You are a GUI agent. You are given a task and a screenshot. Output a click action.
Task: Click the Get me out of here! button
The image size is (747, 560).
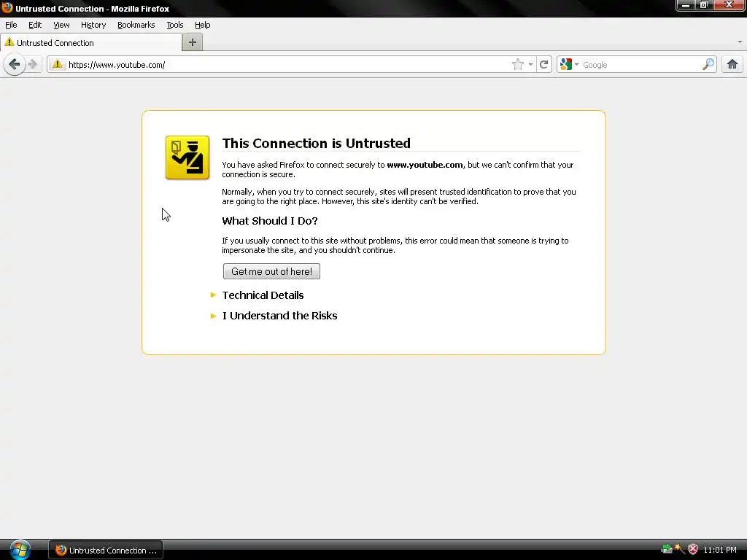pos(271,271)
